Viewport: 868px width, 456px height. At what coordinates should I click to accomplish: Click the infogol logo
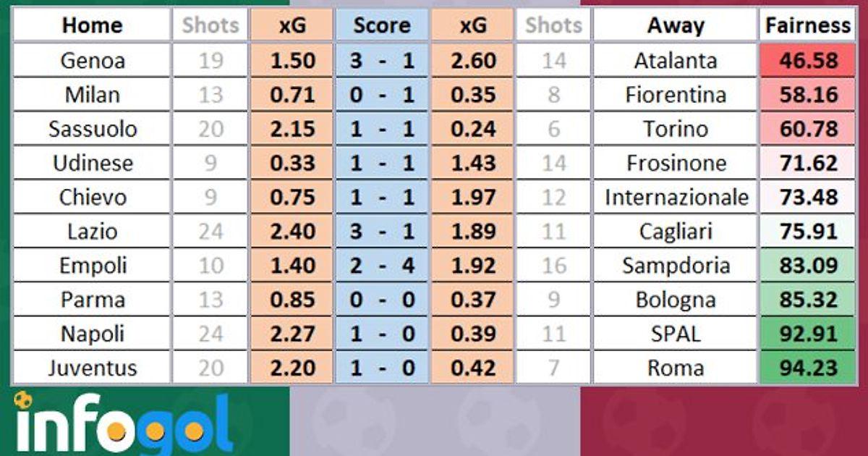123,427
